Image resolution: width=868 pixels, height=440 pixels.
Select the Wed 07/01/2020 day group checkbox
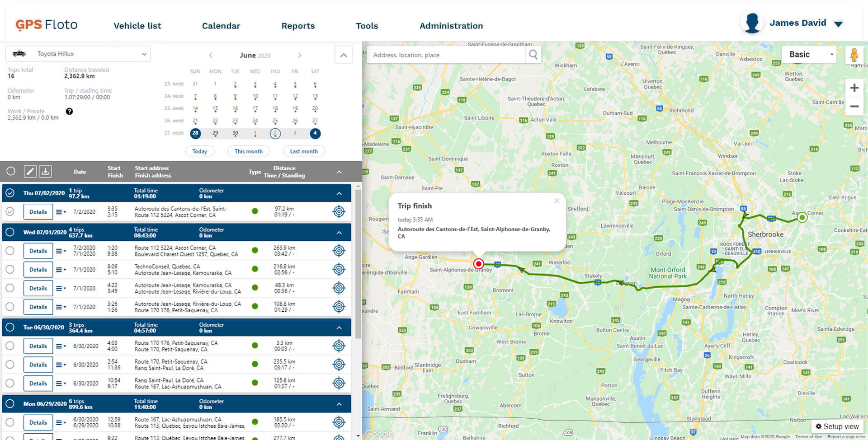pyautogui.click(x=10, y=232)
